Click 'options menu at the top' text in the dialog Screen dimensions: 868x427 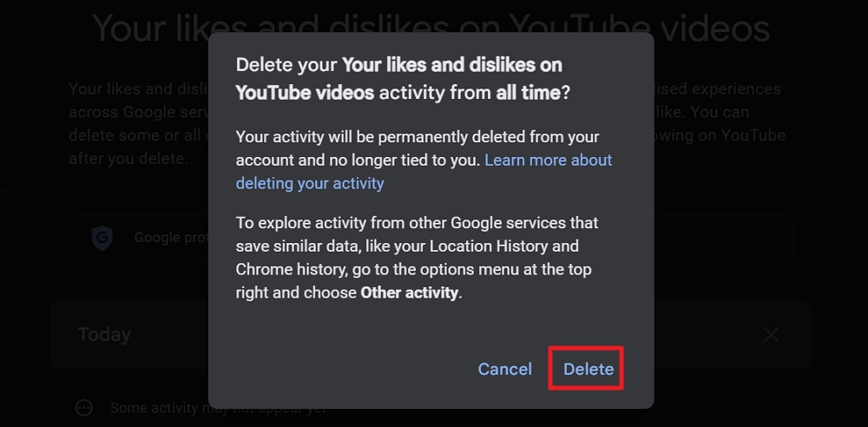[x=505, y=270]
